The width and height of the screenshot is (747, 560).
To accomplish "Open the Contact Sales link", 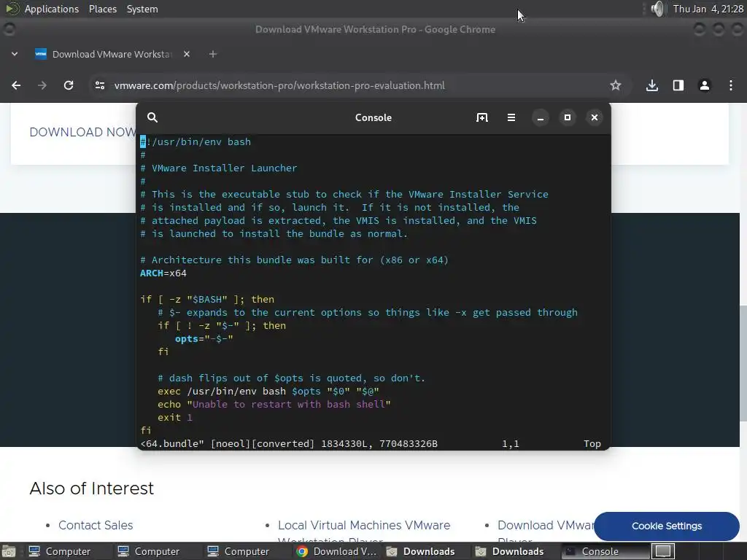I will [x=96, y=525].
